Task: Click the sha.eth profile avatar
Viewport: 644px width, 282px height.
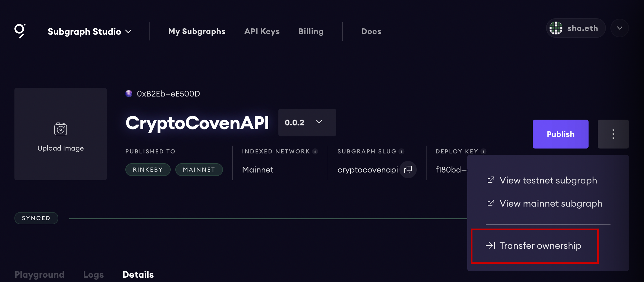Action: [x=556, y=28]
